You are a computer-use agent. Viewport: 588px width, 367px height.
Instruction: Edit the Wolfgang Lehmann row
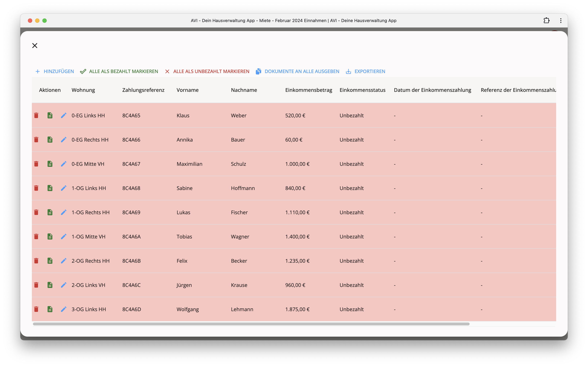pyautogui.click(x=64, y=309)
